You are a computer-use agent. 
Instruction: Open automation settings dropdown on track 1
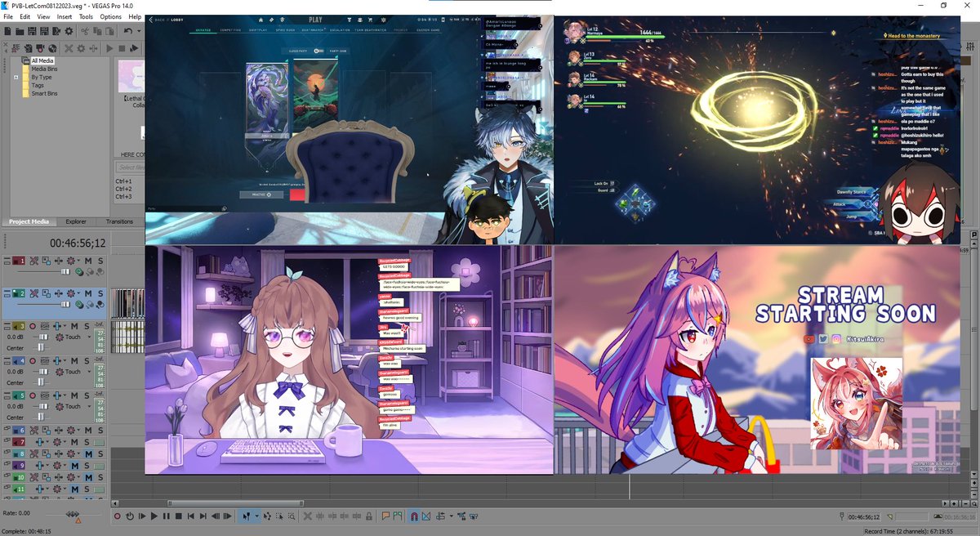point(78,261)
